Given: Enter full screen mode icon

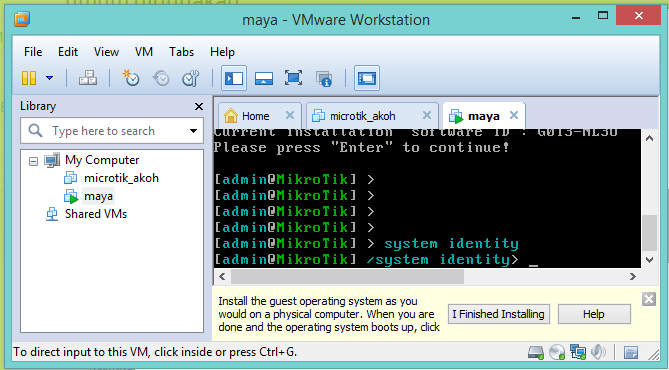Looking at the screenshot, I should click(x=294, y=78).
